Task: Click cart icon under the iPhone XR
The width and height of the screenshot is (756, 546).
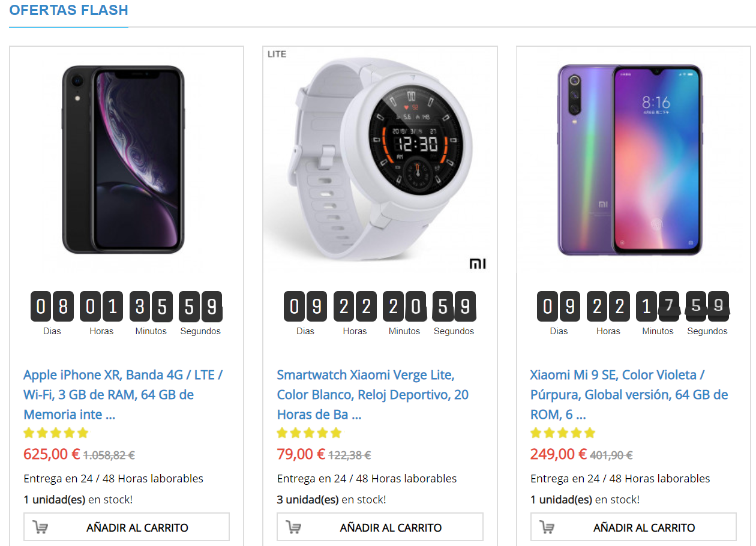Action: click(41, 527)
